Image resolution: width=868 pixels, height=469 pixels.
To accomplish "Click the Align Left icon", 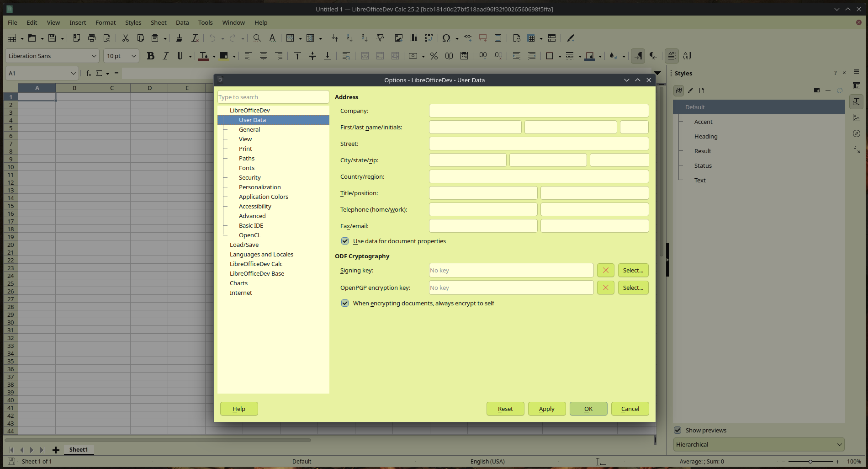I will tap(248, 56).
